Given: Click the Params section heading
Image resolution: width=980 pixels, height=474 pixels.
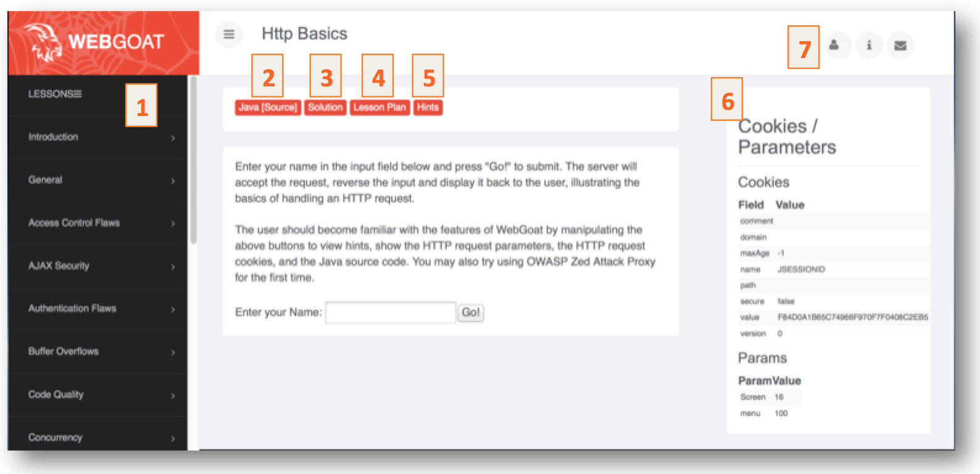Looking at the screenshot, I should pyautogui.click(x=762, y=358).
